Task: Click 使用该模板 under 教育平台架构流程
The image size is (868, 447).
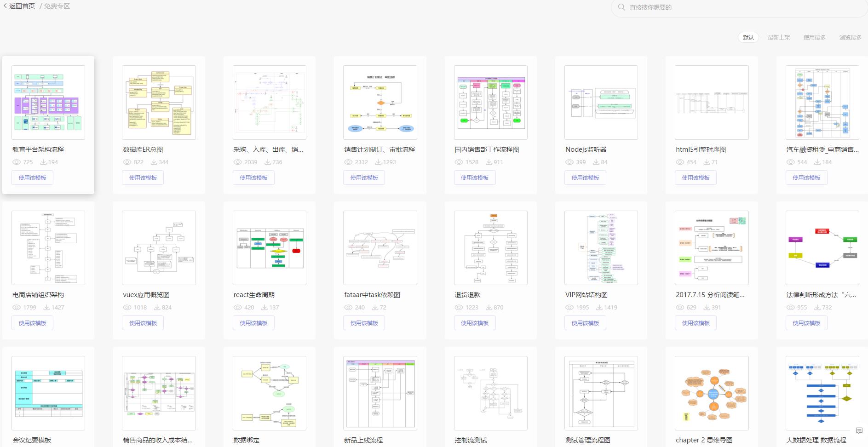Action: point(32,178)
